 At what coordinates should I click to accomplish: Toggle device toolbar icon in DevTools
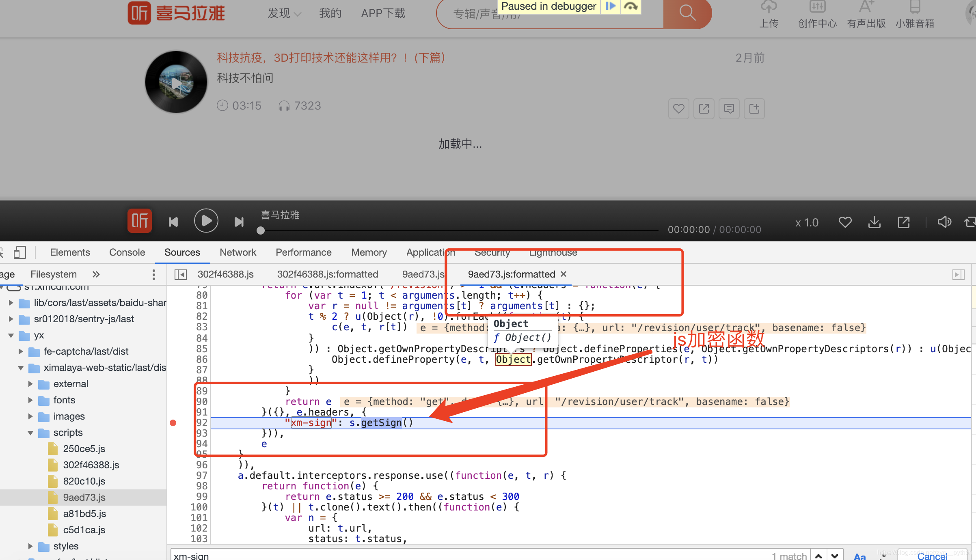point(19,252)
